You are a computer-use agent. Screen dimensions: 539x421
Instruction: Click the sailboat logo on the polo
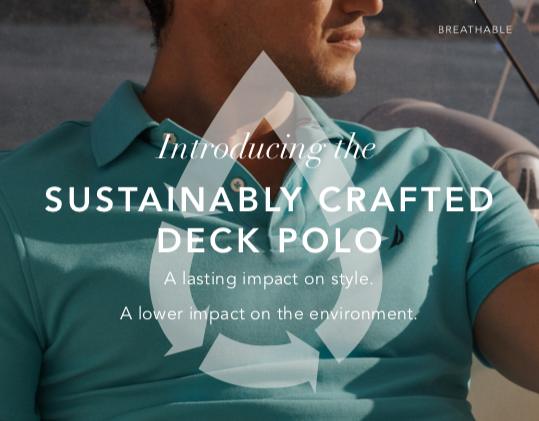tap(397, 237)
